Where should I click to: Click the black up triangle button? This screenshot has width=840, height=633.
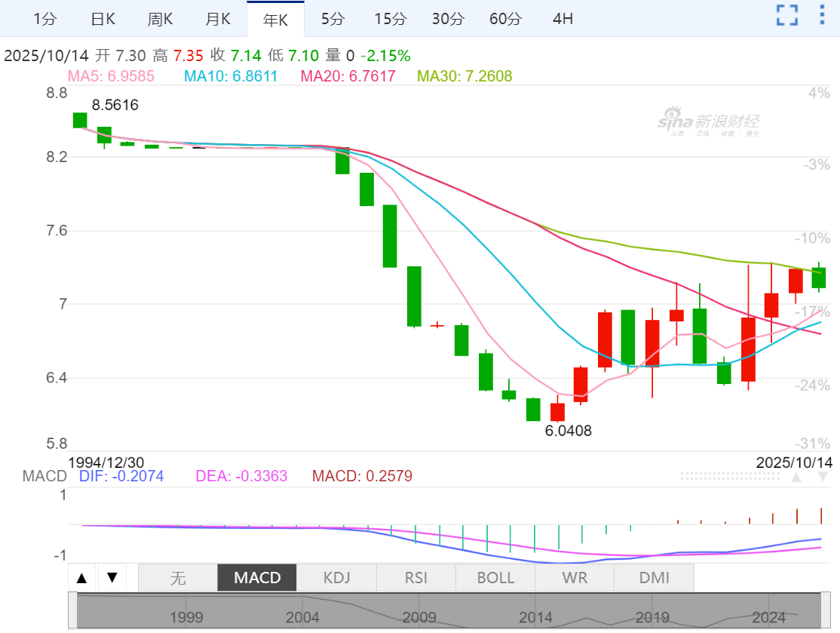pos(82,579)
